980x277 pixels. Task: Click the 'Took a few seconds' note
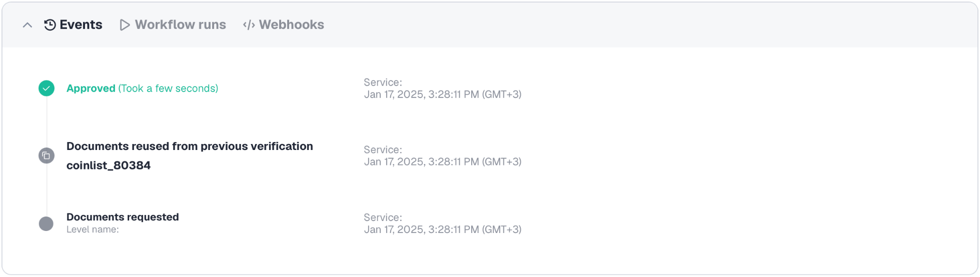pos(168,88)
